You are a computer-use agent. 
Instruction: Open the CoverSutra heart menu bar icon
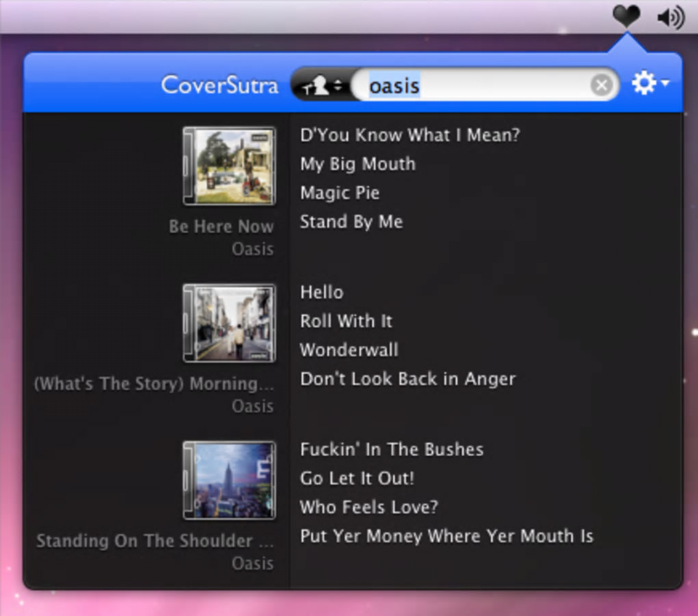pos(626,16)
